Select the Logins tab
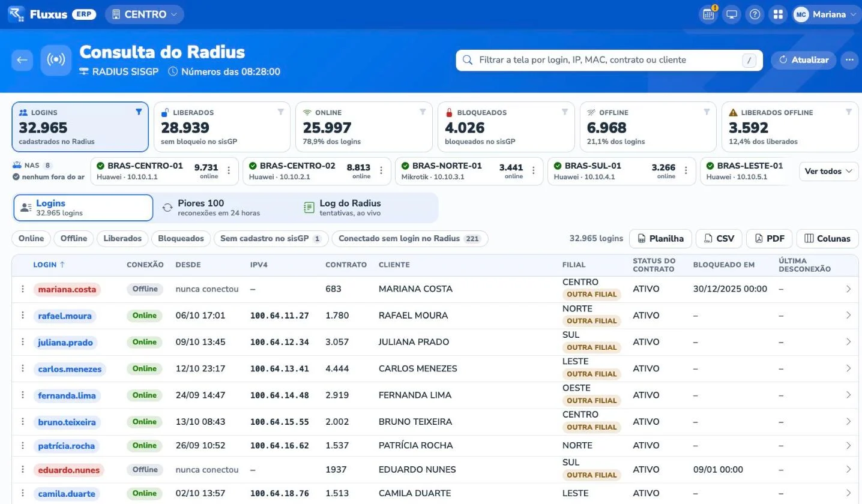 click(83, 208)
